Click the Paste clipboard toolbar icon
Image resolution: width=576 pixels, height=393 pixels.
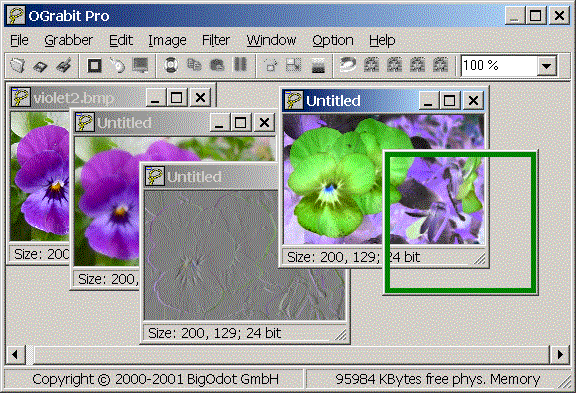point(217,65)
